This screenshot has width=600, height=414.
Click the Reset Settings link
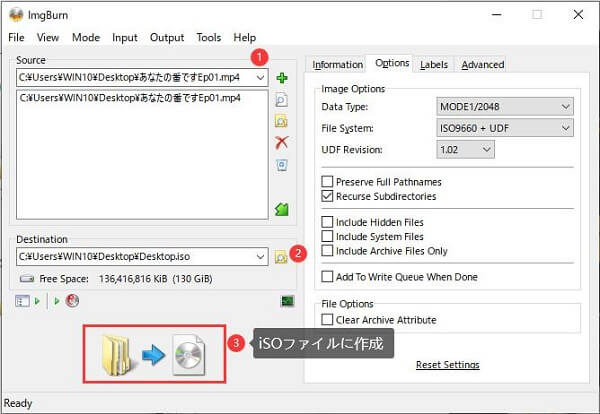point(448,365)
